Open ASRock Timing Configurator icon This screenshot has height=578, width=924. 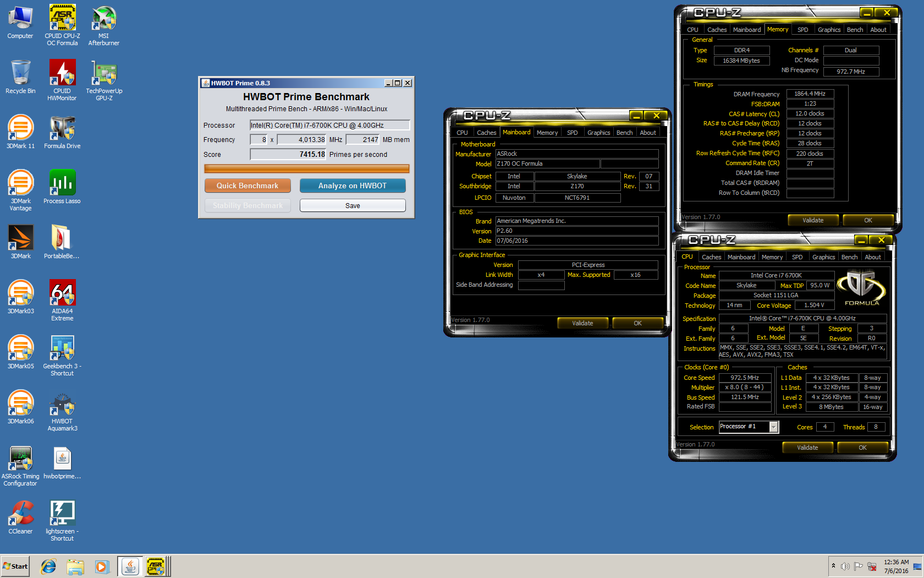[20, 465]
